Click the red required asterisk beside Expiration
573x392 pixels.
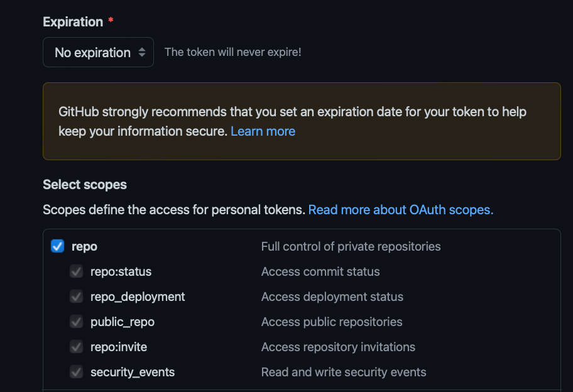pyautogui.click(x=111, y=20)
